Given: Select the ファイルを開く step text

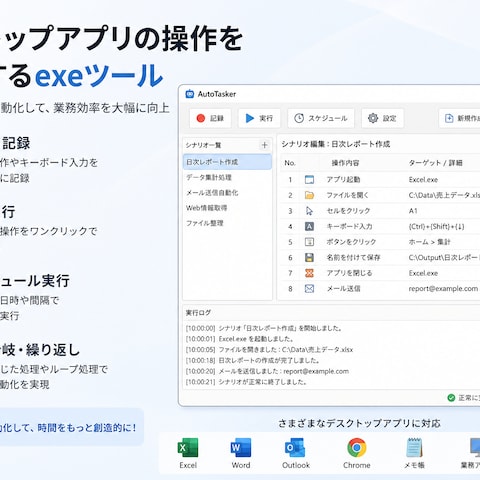Looking at the screenshot, I should click(347, 195).
